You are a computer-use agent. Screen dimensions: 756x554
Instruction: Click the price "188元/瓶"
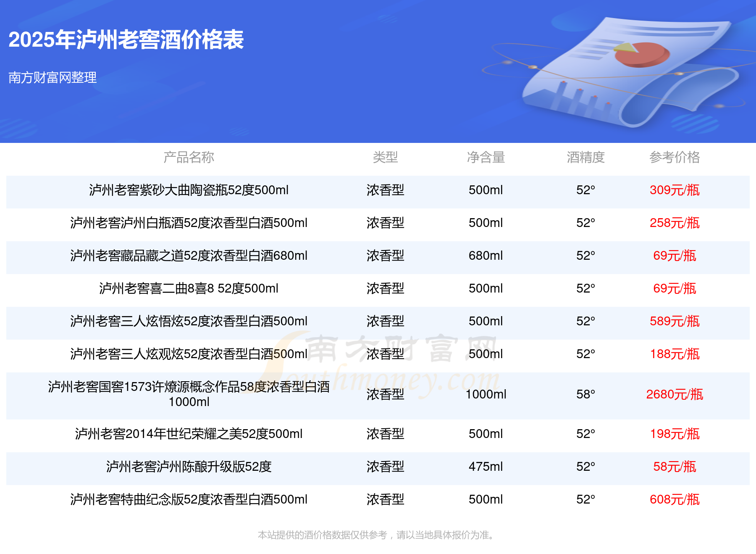pyautogui.click(x=675, y=354)
